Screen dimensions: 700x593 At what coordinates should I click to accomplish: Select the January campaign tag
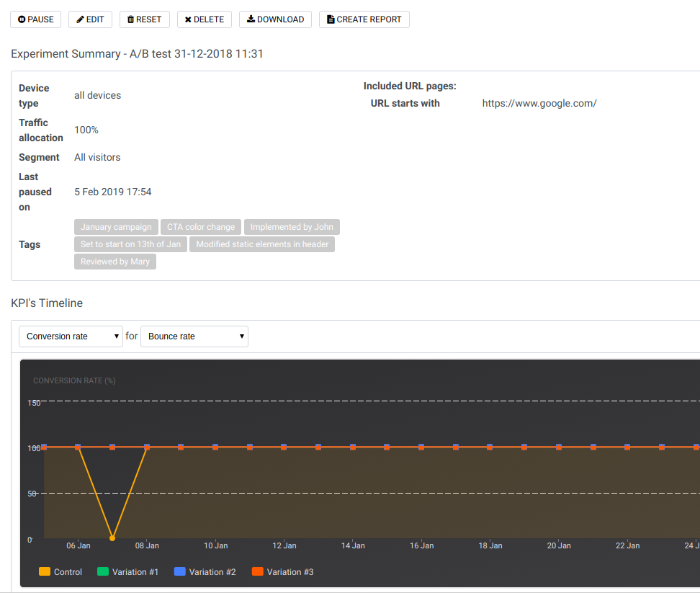point(116,227)
